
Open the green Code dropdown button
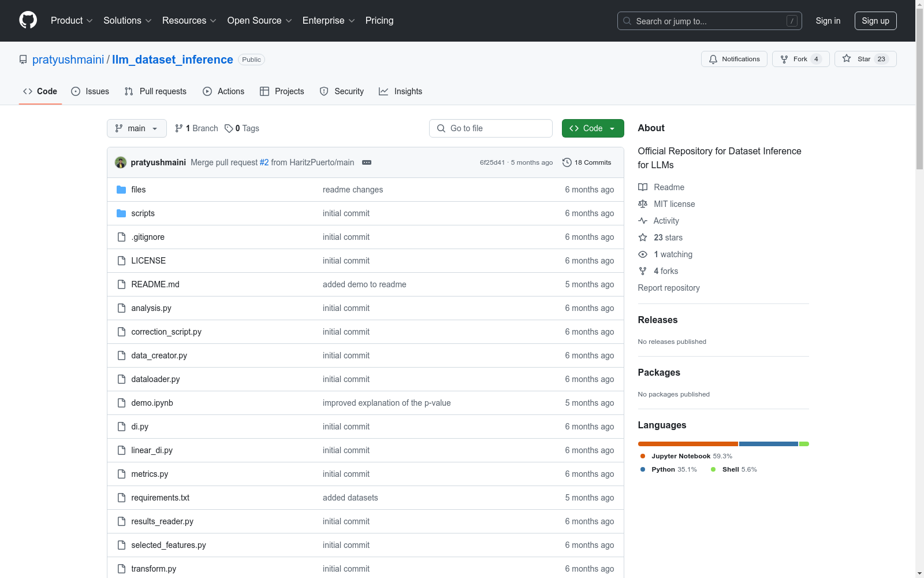click(x=593, y=128)
